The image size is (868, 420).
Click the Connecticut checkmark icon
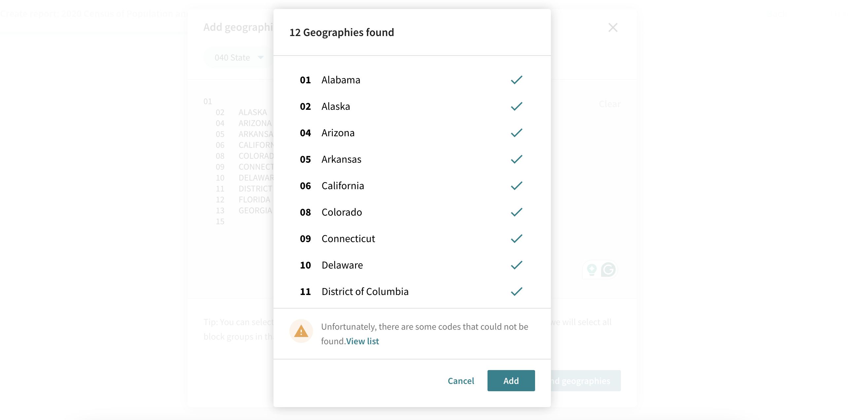point(516,238)
